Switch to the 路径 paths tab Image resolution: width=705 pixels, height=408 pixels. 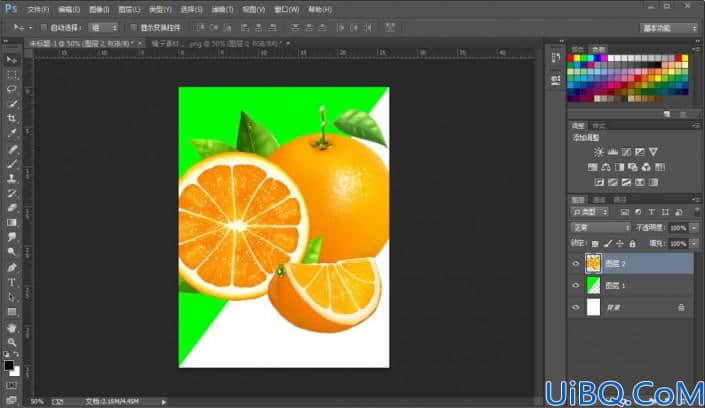tap(620, 200)
